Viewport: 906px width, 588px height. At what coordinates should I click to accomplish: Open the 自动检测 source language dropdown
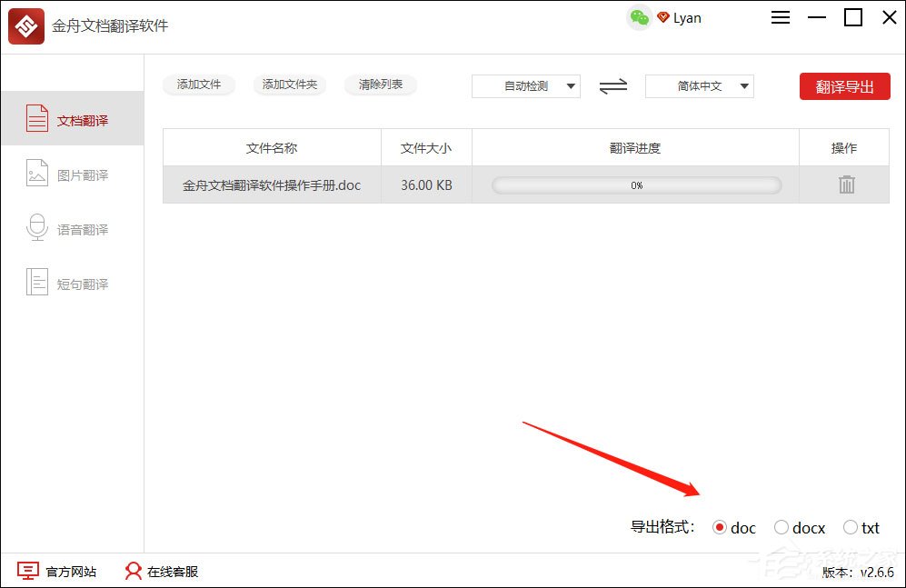(x=525, y=85)
